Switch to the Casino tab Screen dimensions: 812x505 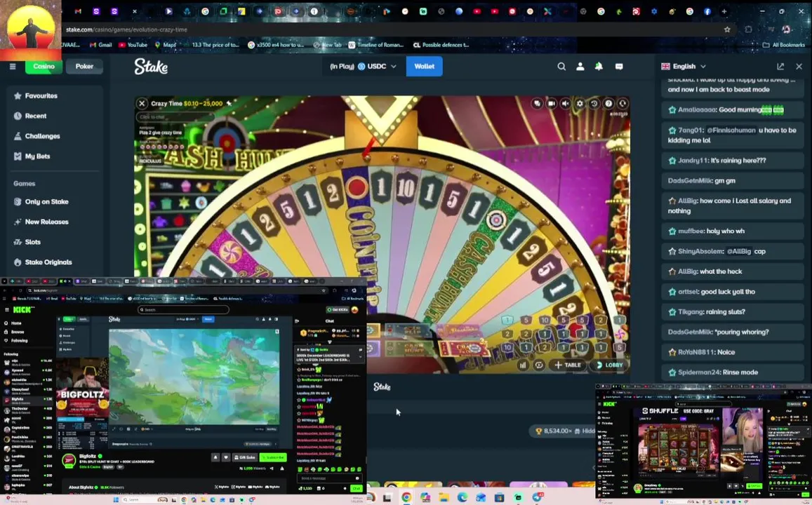tap(44, 66)
